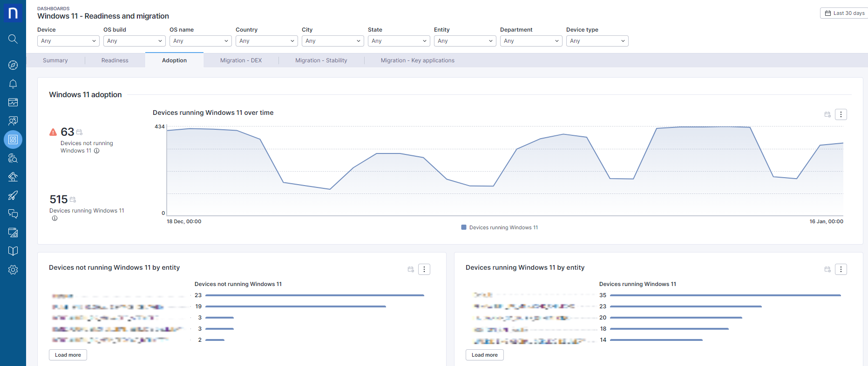
Task: Click timeframe icon of the over time chart
Action: [x=827, y=114]
